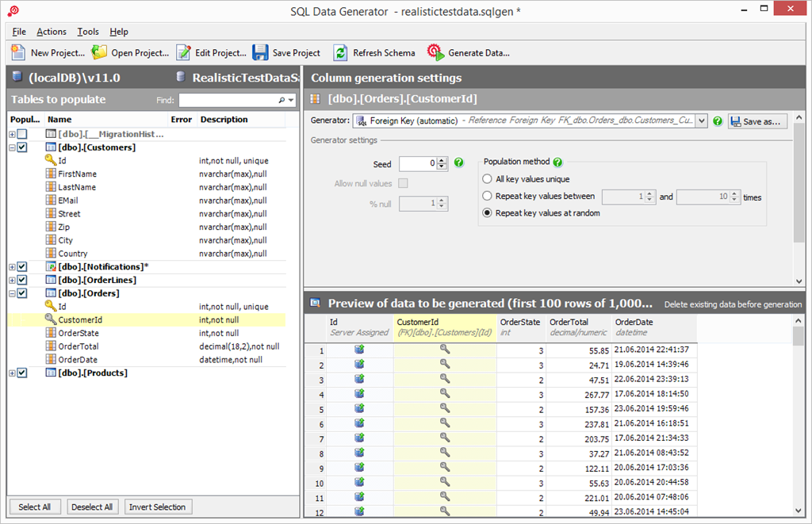Screen dimensions: 812x524
Task: Open the Tools menu
Action: click(88, 32)
